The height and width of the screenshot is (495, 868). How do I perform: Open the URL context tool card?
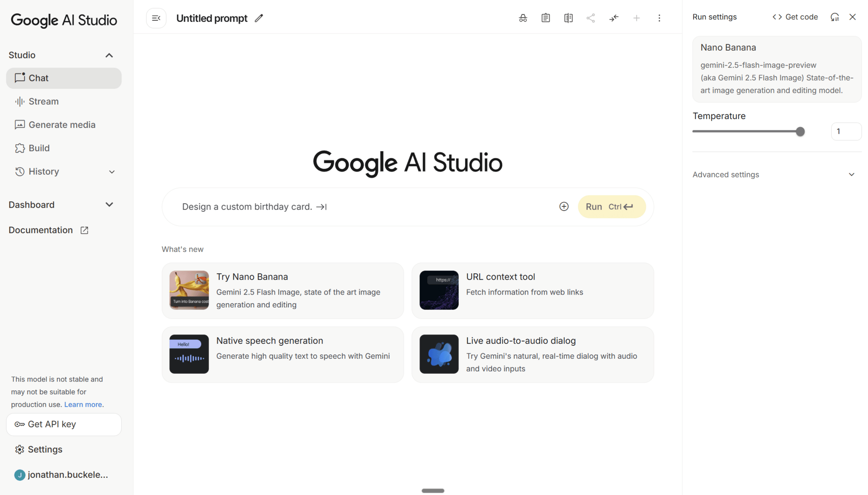coord(533,291)
